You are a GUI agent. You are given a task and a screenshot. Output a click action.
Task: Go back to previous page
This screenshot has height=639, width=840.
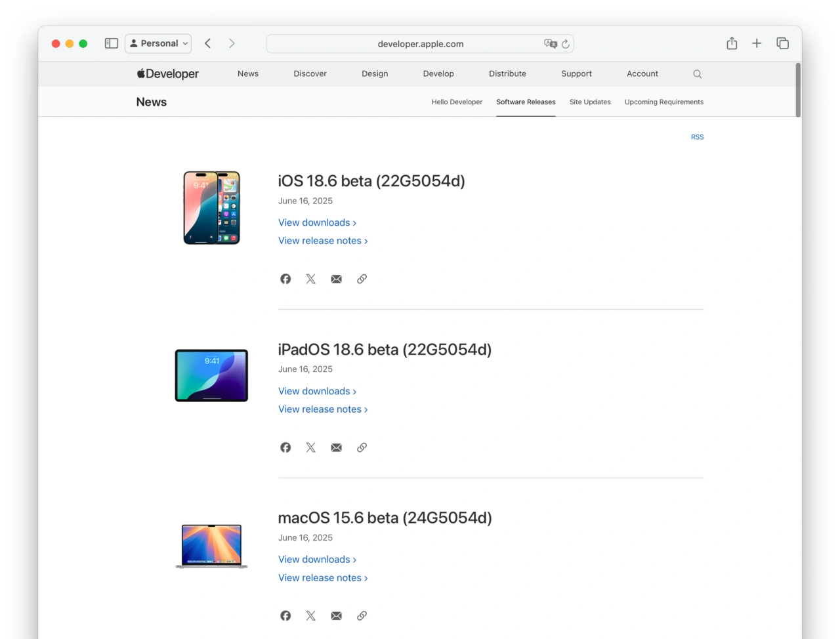pos(208,43)
